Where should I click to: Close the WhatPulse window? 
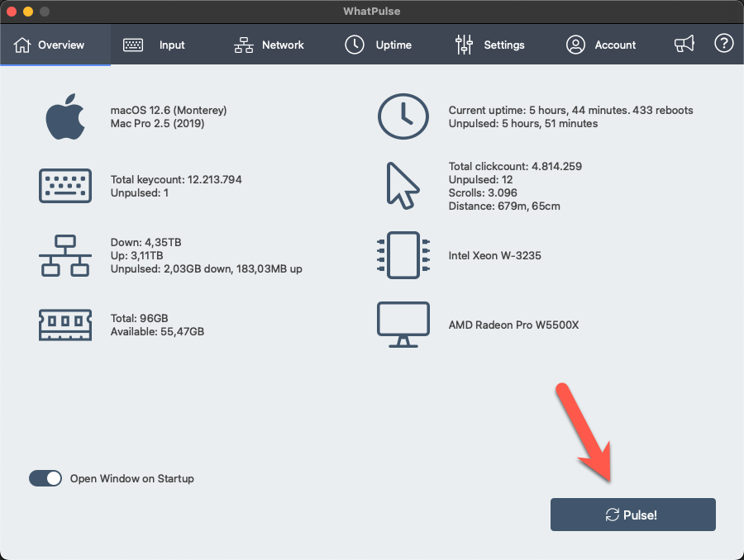[x=12, y=12]
